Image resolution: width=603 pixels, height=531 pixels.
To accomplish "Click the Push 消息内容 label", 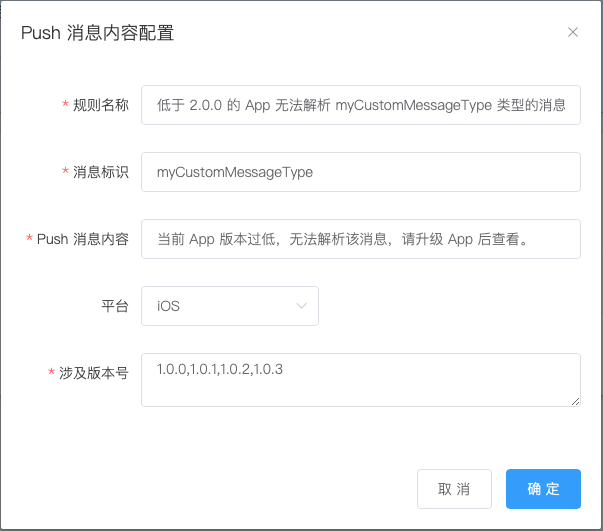I will (83, 239).
